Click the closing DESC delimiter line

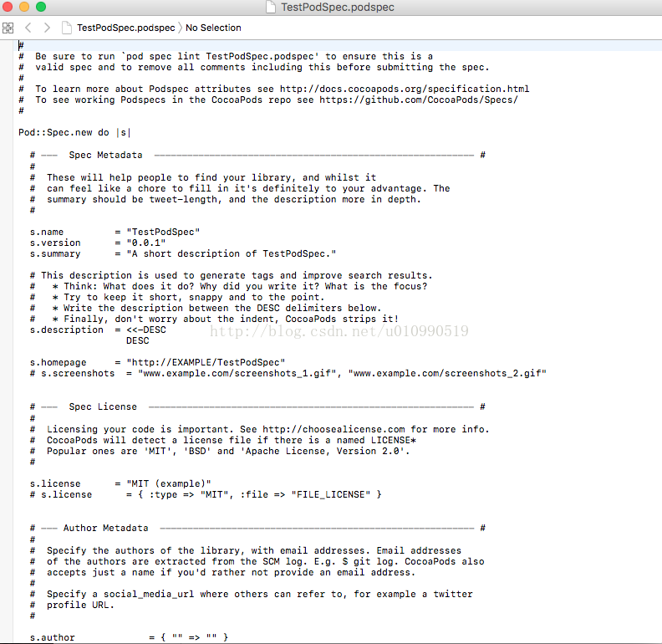[x=138, y=340]
